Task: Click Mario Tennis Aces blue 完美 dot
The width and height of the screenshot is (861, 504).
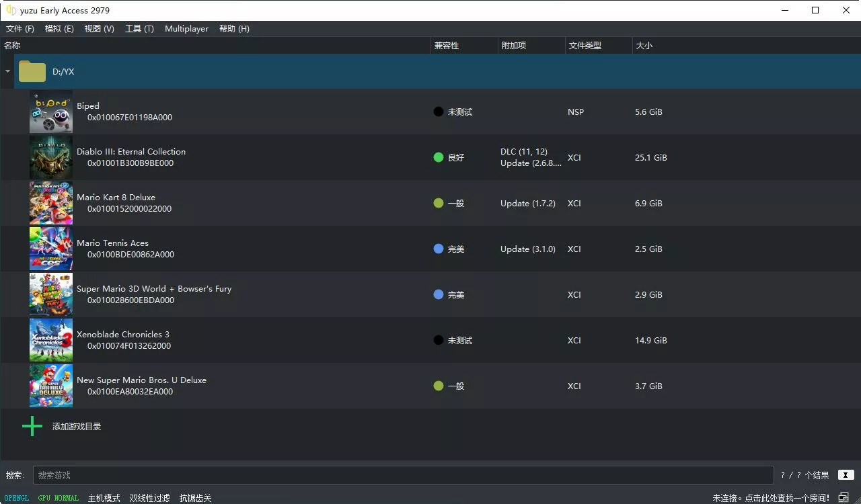Action: pos(439,249)
